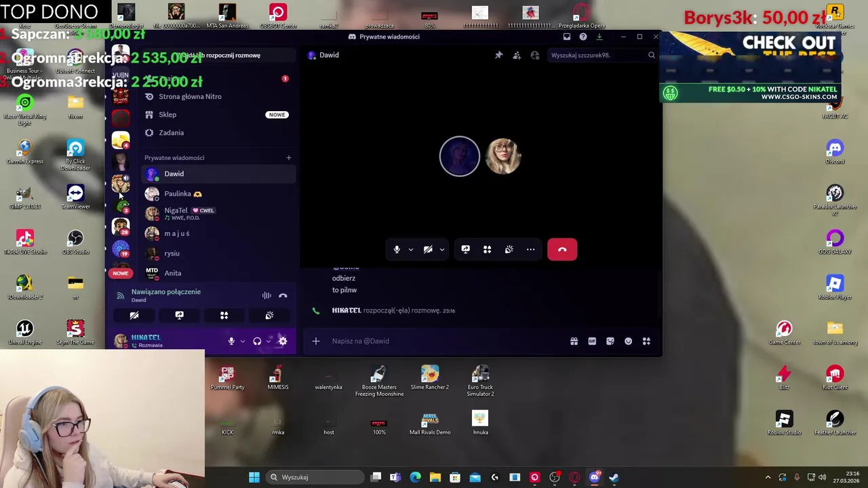Open GIF picker in chat bar
Viewport: 868px width, 488px height.
coord(592,342)
